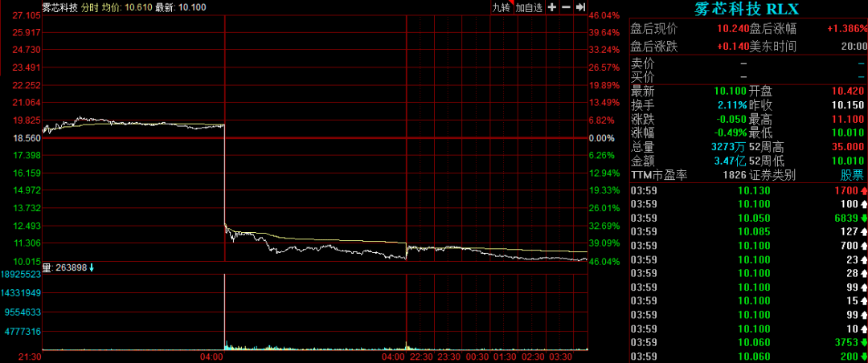Click the 股票 security type link
The image size is (868, 363).
852,174
